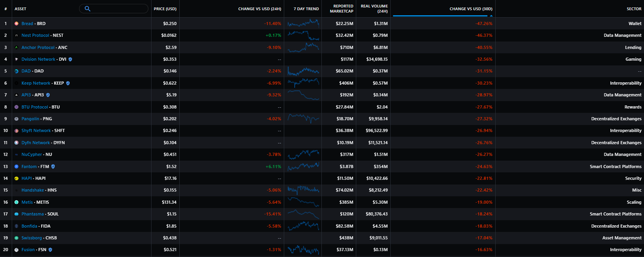Click the Dvision Network logo icon
This screenshot has height=257, width=644.
click(x=16, y=59)
